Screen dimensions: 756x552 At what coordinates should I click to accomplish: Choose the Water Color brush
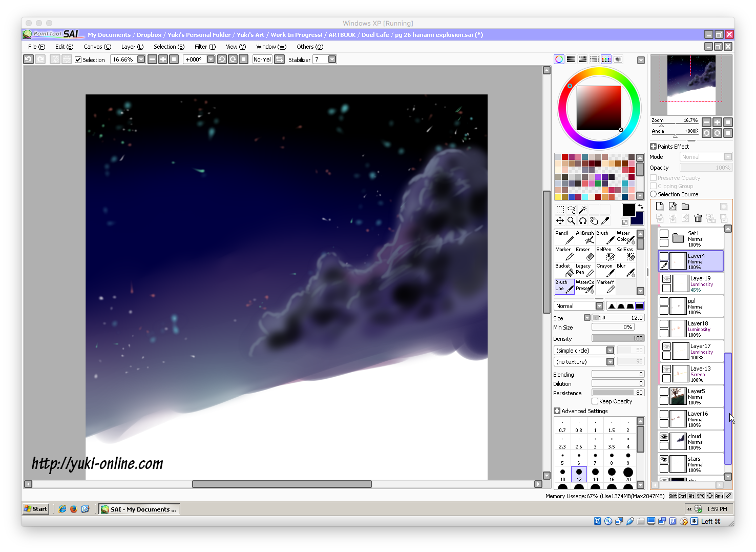point(625,237)
